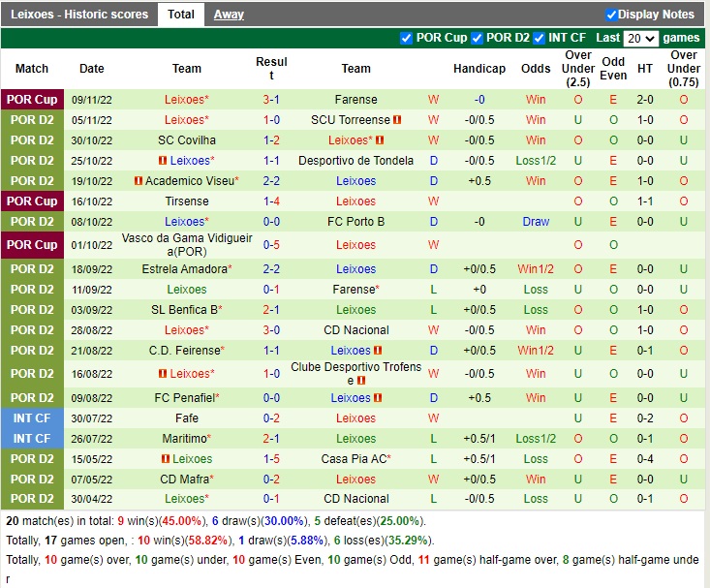710x588 pixels.
Task: Open the FC Penafiel team link
Action: [187, 398]
